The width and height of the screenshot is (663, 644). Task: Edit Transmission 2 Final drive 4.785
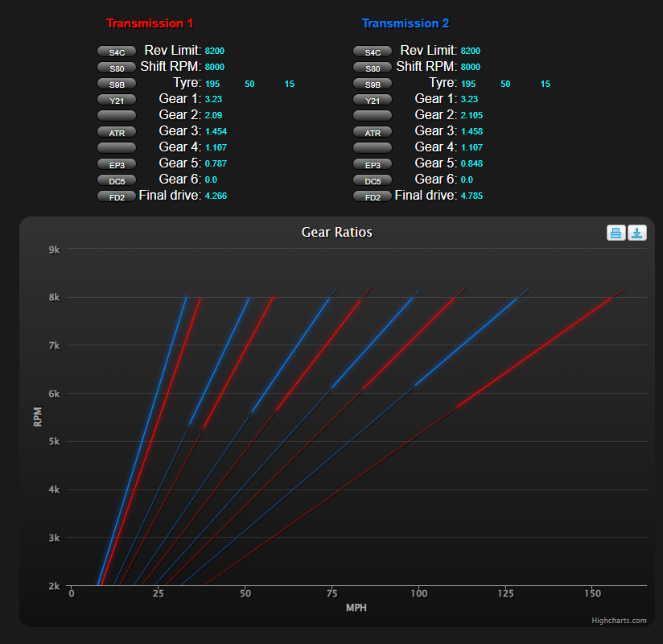[472, 196]
